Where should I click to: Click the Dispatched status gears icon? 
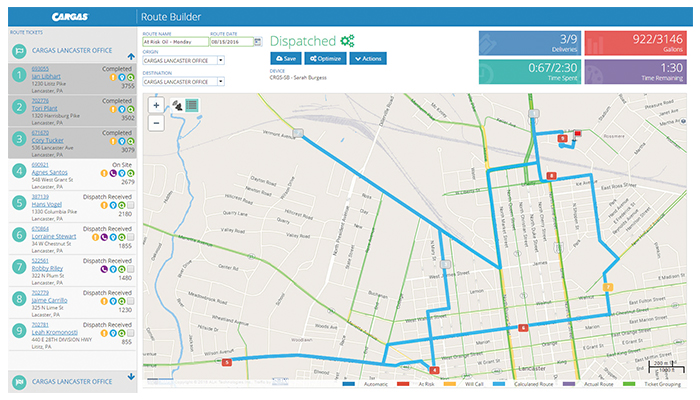pyautogui.click(x=347, y=41)
